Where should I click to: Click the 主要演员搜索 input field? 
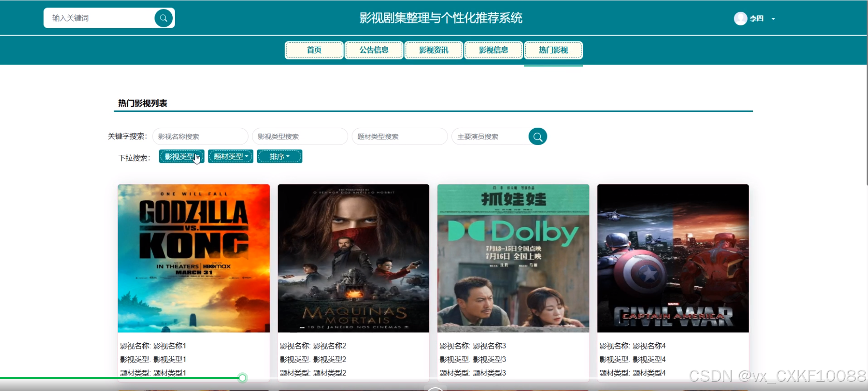[x=490, y=137]
